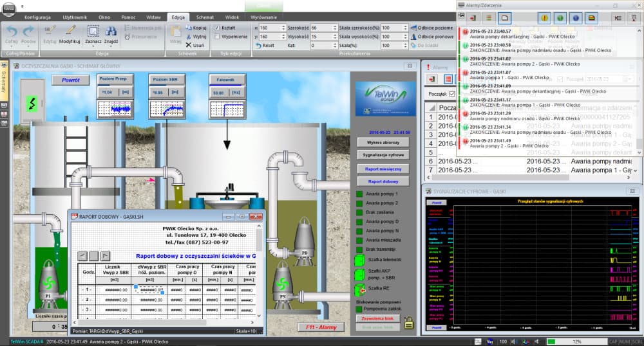Image resolution: width=644 pixels, height=346 pixels.
Task: Open the Zaznacz dropdown arrow
Action: [x=93, y=46]
